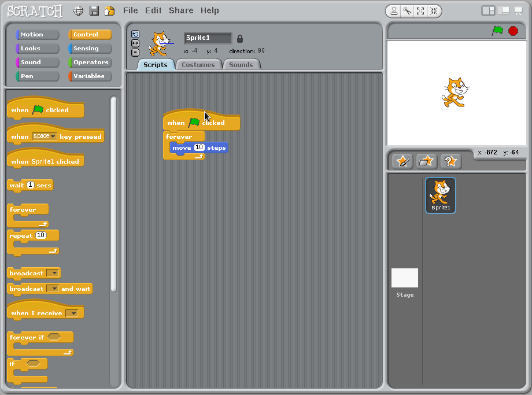Select the Control block category
532x395 pixels.
click(x=90, y=34)
